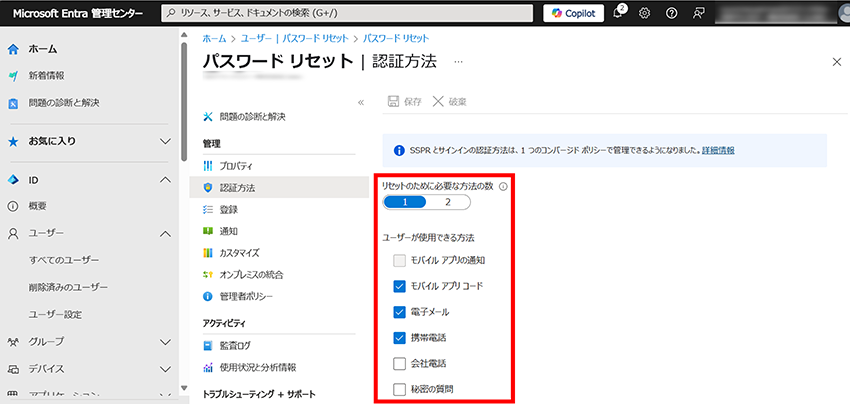Click last パスワード リセット breadcrumb link
Screen dimensions: 850x404
pyautogui.click(x=396, y=38)
